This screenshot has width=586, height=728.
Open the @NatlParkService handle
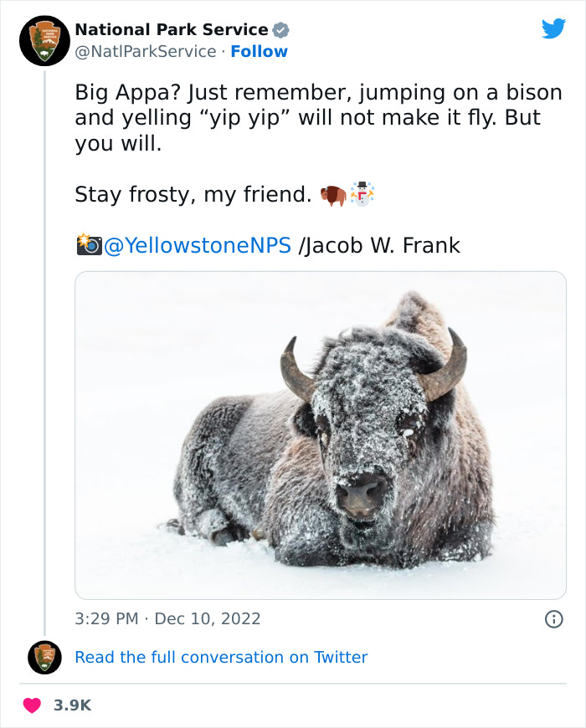[x=146, y=52]
